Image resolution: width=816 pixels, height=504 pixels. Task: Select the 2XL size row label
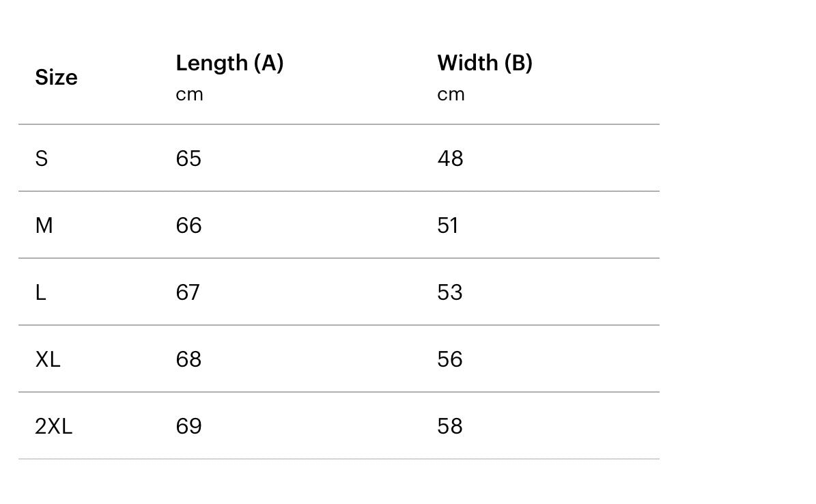tap(53, 426)
